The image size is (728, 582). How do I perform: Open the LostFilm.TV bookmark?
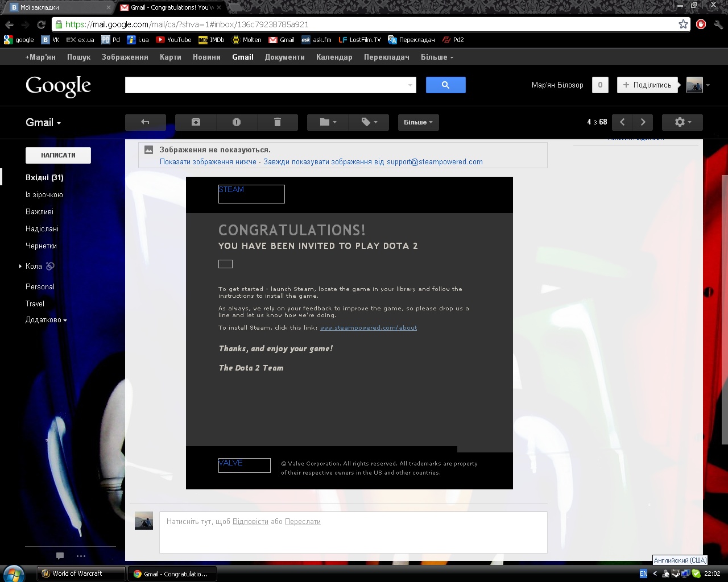tap(359, 40)
